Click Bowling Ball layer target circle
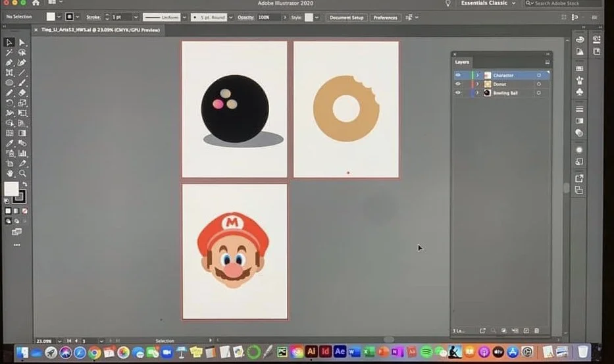Screen dimensions: 614x364 pos(539,93)
